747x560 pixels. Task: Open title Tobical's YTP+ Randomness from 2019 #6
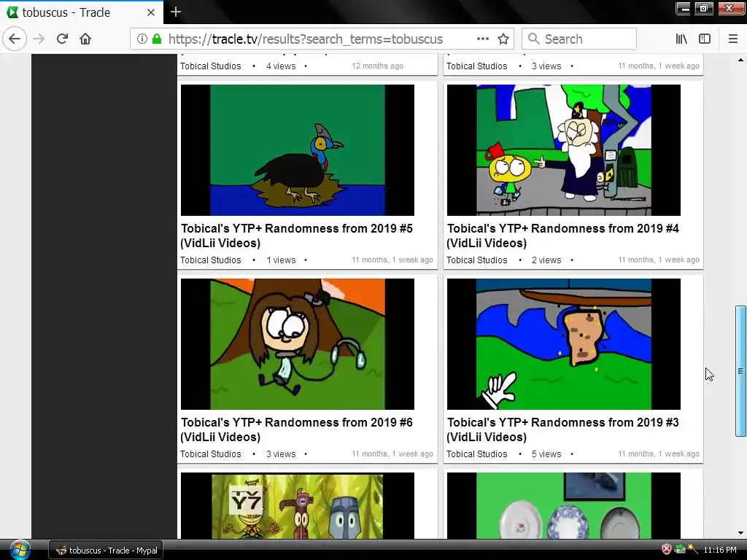pos(296,429)
